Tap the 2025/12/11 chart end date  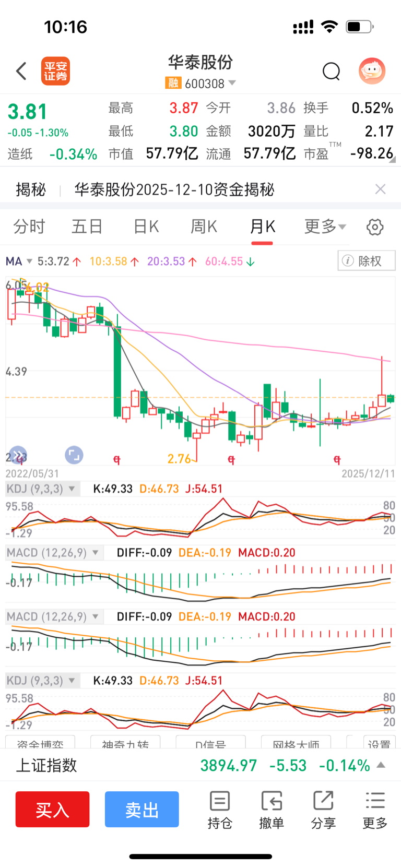coord(368,473)
